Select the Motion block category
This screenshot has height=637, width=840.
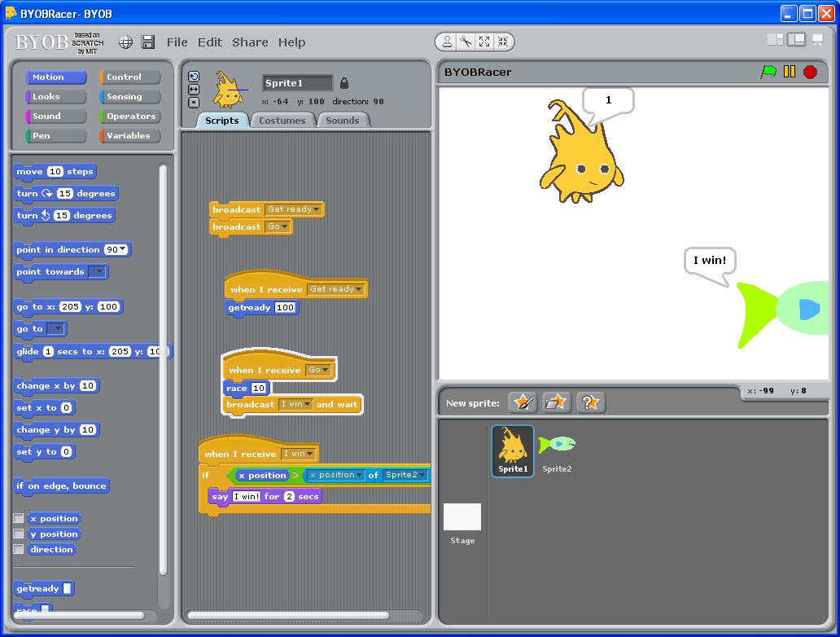[x=55, y=77]
